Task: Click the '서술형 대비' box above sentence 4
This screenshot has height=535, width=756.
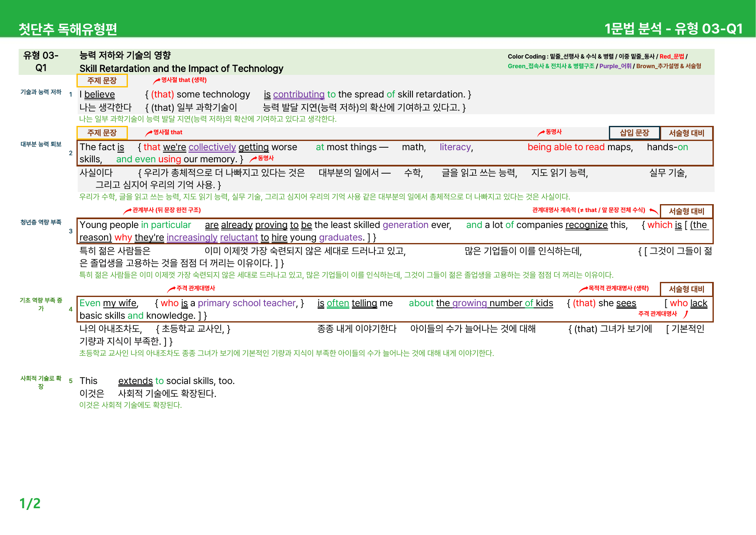Action: [687, 289]
